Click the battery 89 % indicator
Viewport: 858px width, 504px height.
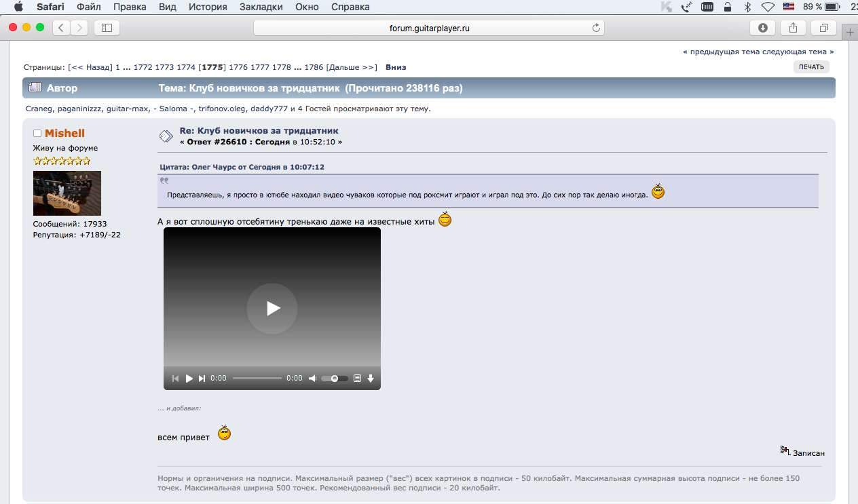point(822,7)
